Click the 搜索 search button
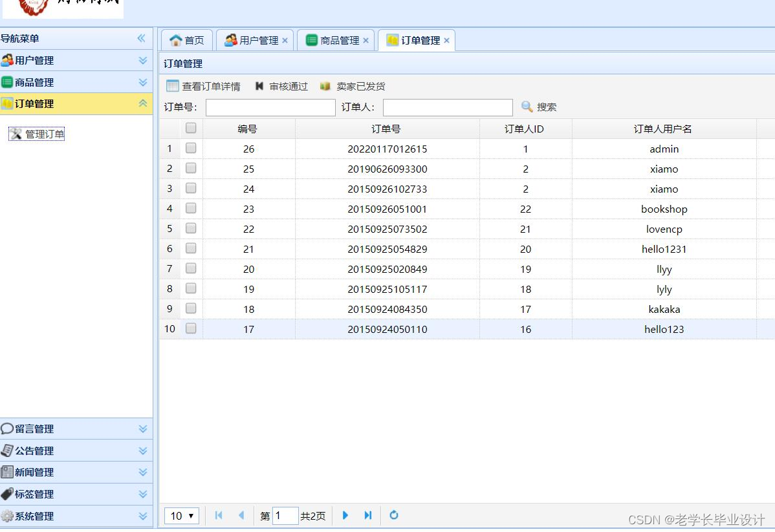Viewport: 775px width, 532px height. coord(540,107)
